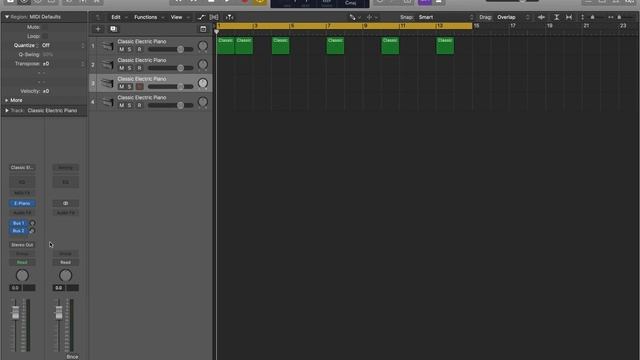Toggle the automation curve button in toolbar

[x=201, y=17]
